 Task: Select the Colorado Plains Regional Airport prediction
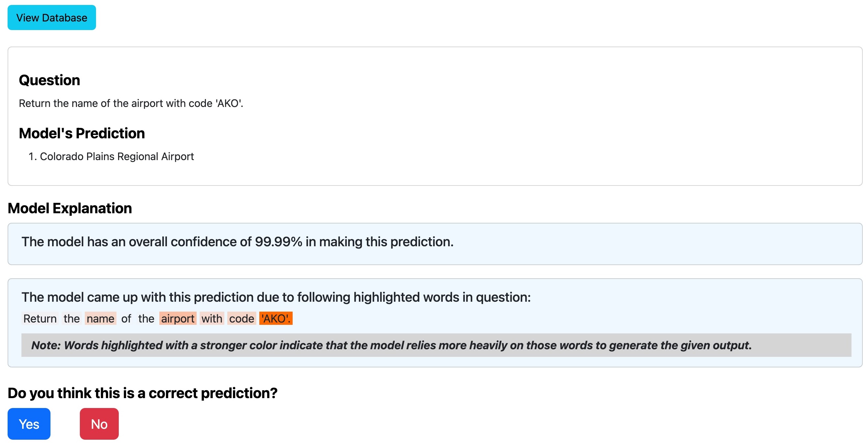click(116, 156)
